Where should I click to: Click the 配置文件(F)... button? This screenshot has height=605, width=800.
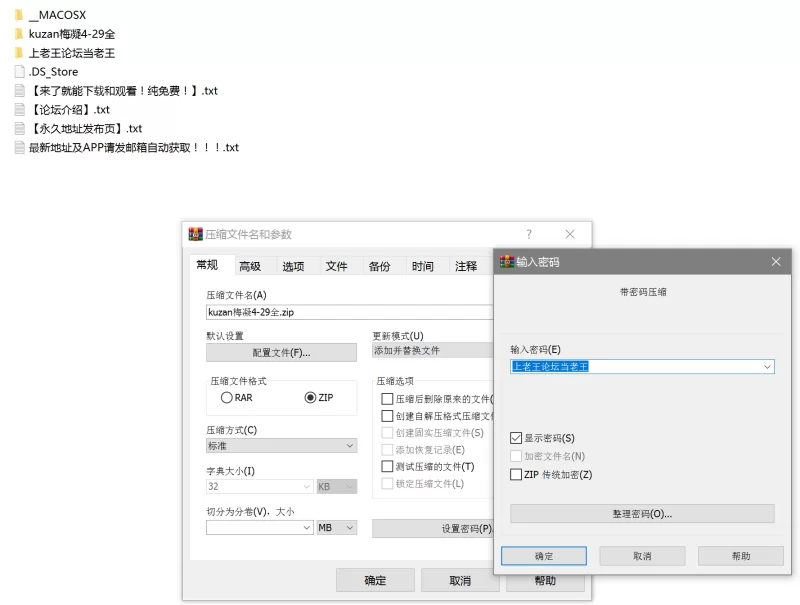tap(281, 353)
